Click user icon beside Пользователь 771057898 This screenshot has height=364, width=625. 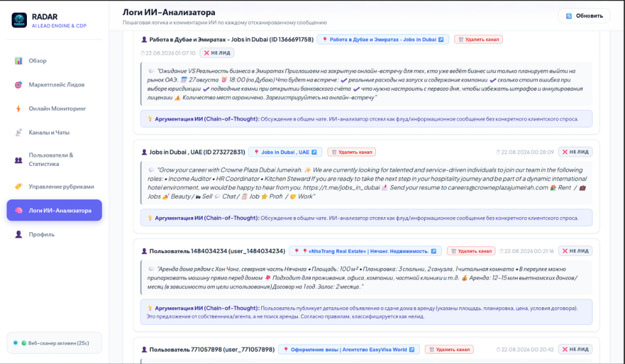(x=144, y=349)
